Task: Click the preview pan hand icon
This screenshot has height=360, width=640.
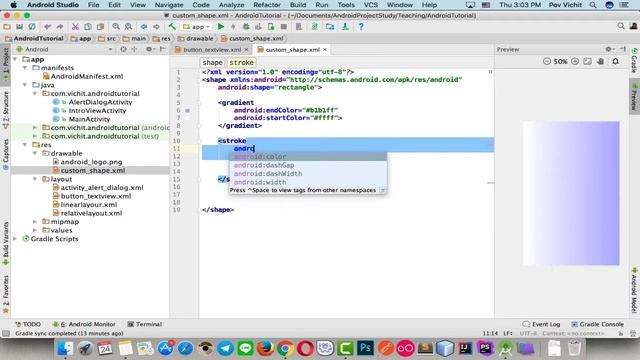Action: [600, 61]
